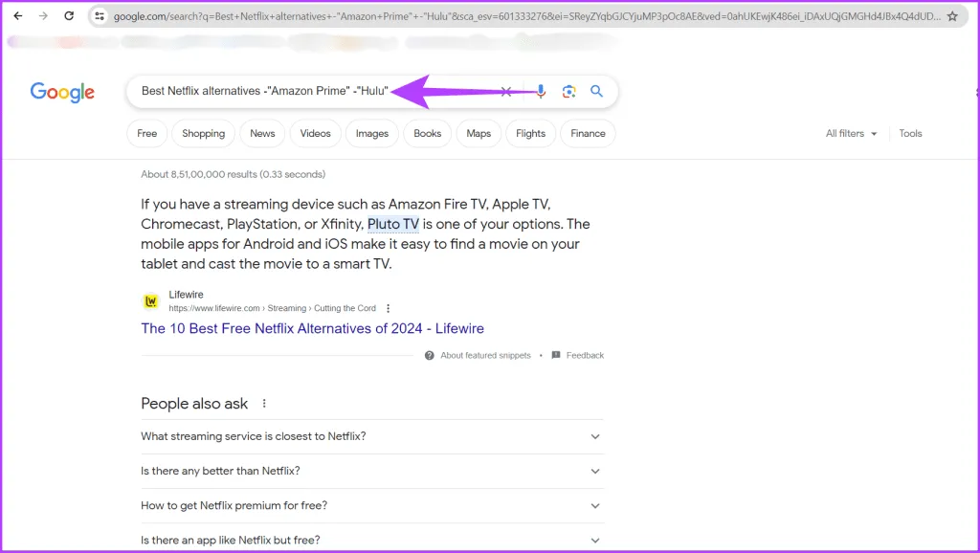Bookmark this page with star icon

[x=951, y=16]
